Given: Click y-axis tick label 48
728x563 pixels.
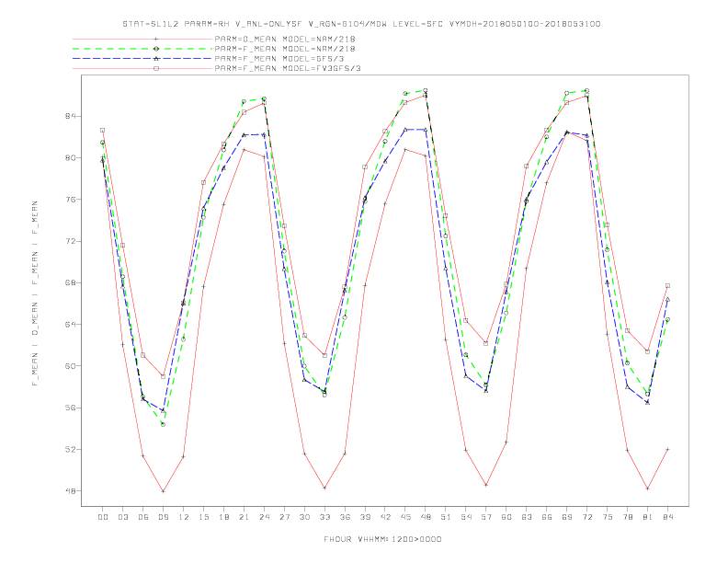Looking at the screenshot, I should click(70, 491).
